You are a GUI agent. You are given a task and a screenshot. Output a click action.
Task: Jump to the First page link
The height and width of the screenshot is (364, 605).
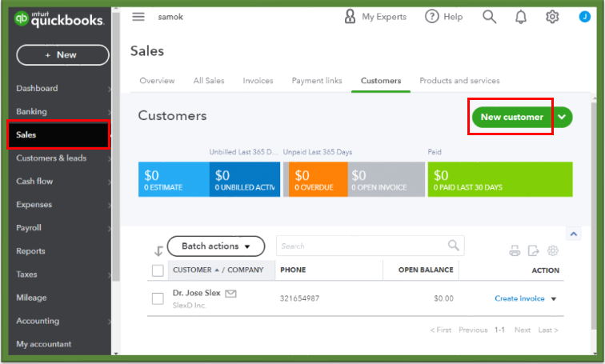[x=441, y=330]
